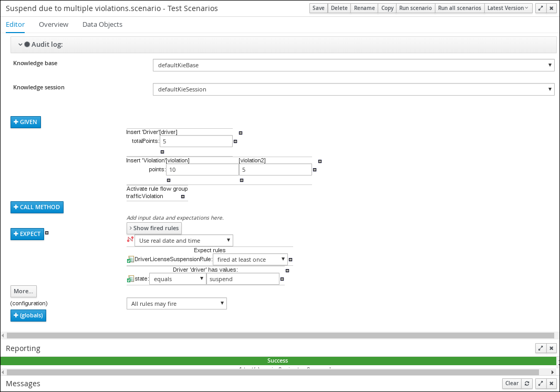Viewport: 560px width, 392px height.
Task: Clear the Messages panel
Action: [x=512, y=384]
